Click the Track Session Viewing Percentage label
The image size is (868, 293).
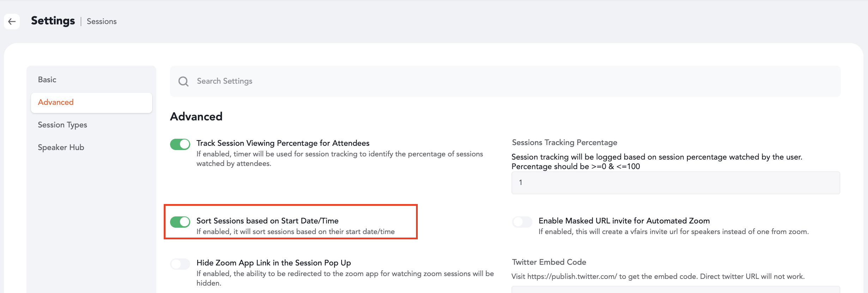point(283,143)
